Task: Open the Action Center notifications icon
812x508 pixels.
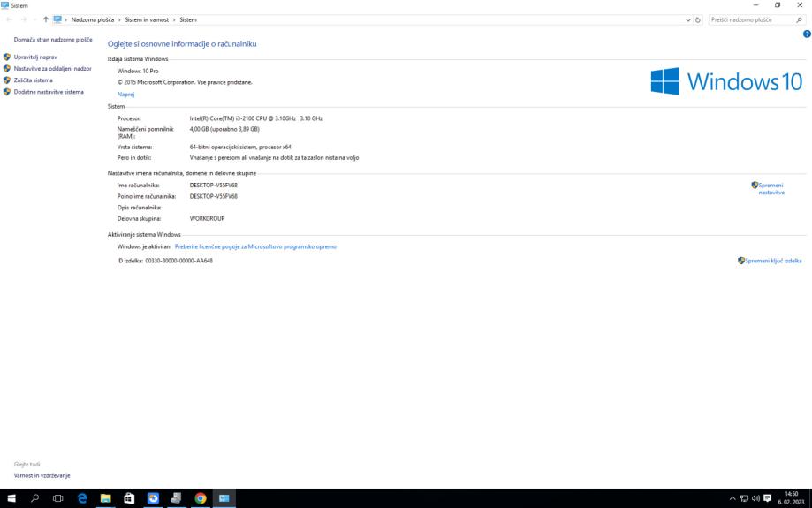Action: pyautogui.click(x=768, y=498)
